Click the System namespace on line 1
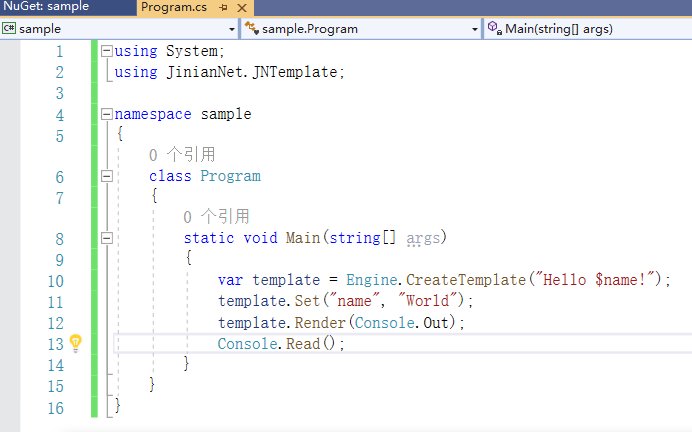The image size is (692, 432). [192, 51]
